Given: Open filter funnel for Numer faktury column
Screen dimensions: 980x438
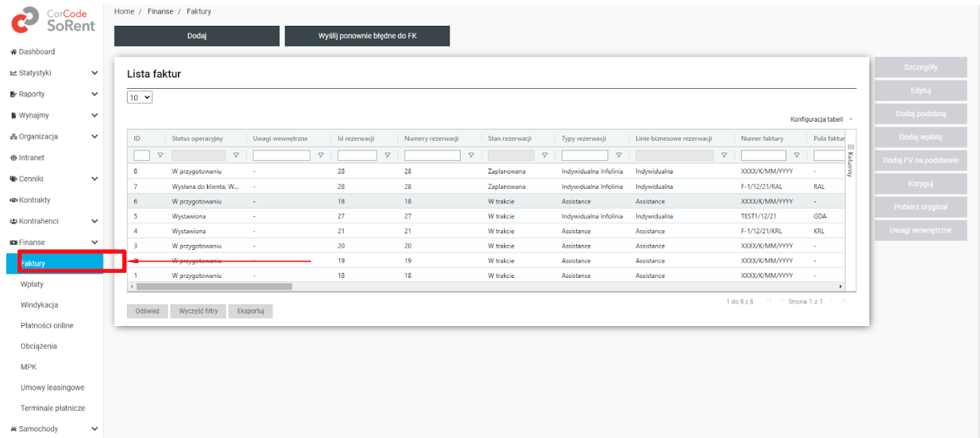Looking at the screenshot, I should tap(796, 155).
